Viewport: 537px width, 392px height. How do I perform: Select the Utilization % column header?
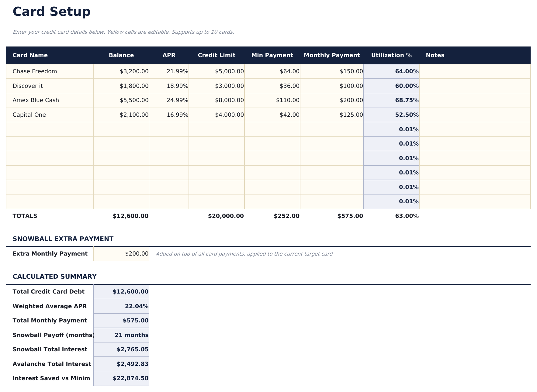point(391,55)
